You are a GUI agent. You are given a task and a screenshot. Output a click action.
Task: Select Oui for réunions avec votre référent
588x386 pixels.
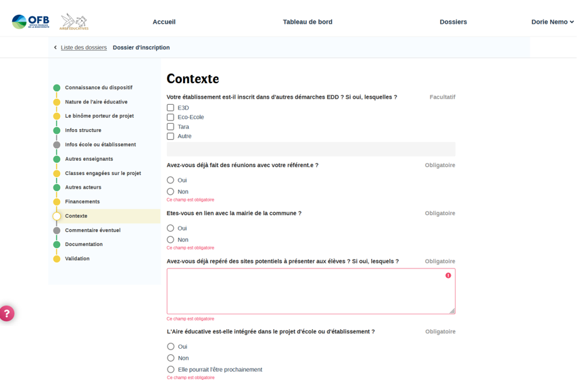pyautogui.click(x=170, y=180)
